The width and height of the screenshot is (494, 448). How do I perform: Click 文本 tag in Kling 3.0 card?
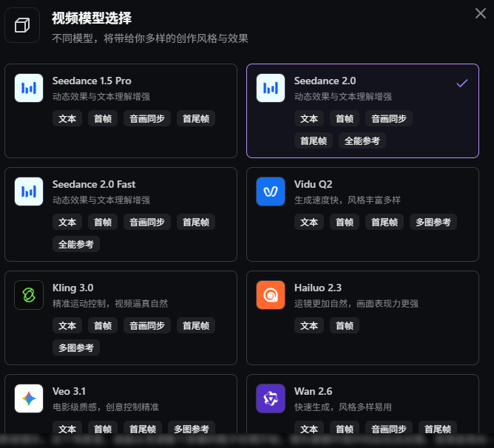coord(67,325)
